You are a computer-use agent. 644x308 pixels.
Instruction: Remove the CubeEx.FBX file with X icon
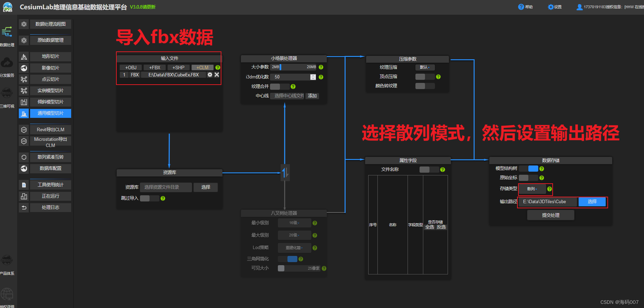217,75
